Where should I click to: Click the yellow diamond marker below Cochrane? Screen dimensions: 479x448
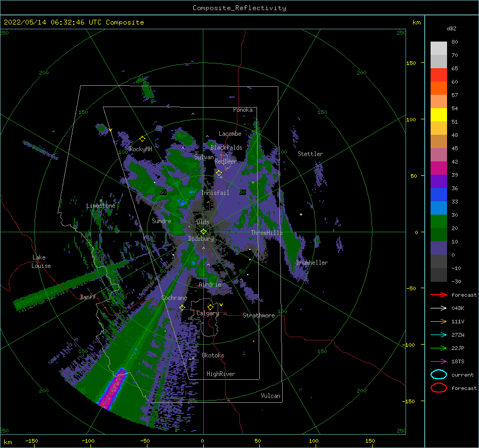(x=182, y=307)
